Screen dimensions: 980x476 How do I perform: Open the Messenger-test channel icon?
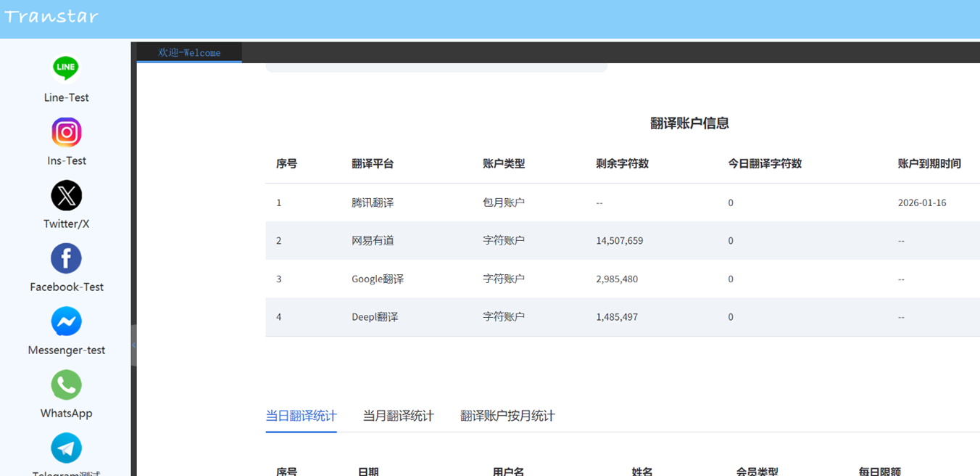point(66,321)
